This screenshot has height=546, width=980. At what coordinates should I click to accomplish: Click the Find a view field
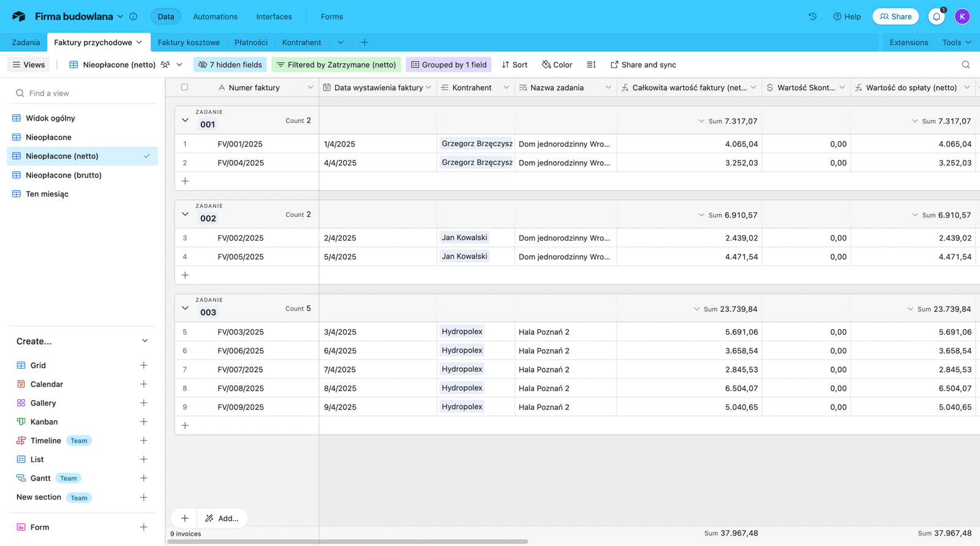pyautogui.click(x=86, y=93)
